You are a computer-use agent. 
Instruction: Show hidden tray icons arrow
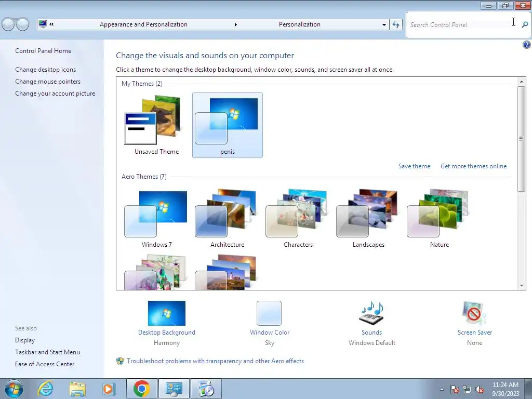442,389
